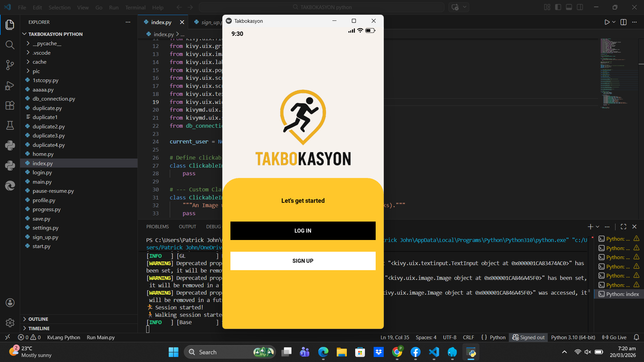
Task: Expand the OUTLINE section
Action: 38,319
